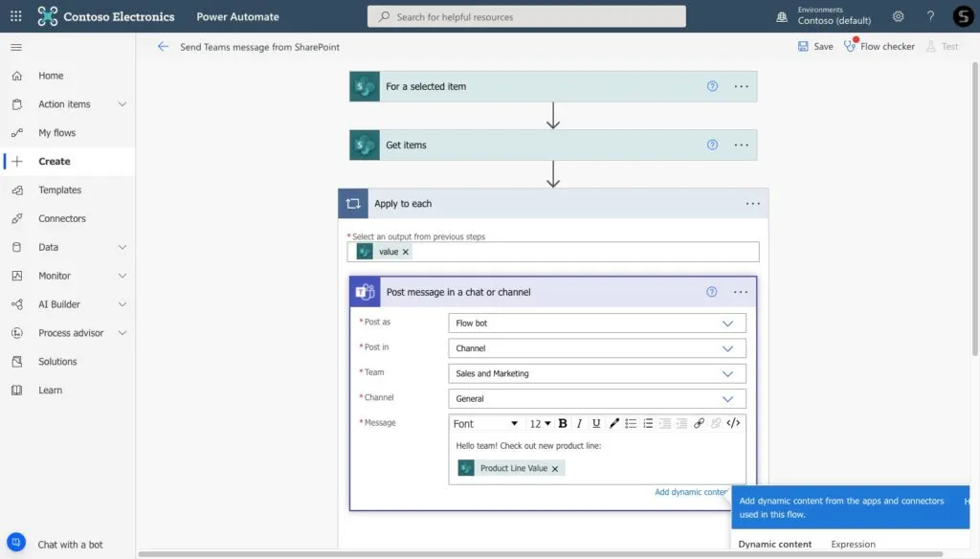The height and width of the screenshot is (559, 980).
Task: Click the Select an output field
Action: [553, 252]
